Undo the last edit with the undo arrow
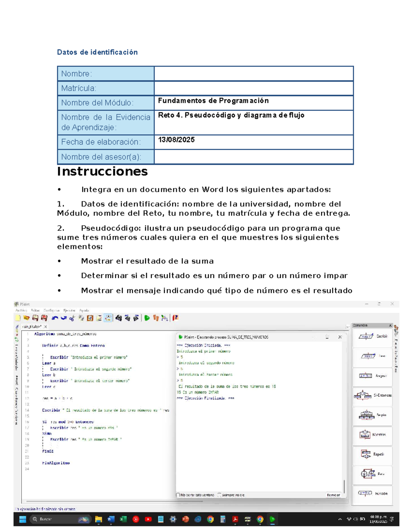Image resolution: width=411 pixels, height=532 pixels. [x=55, y=319]
